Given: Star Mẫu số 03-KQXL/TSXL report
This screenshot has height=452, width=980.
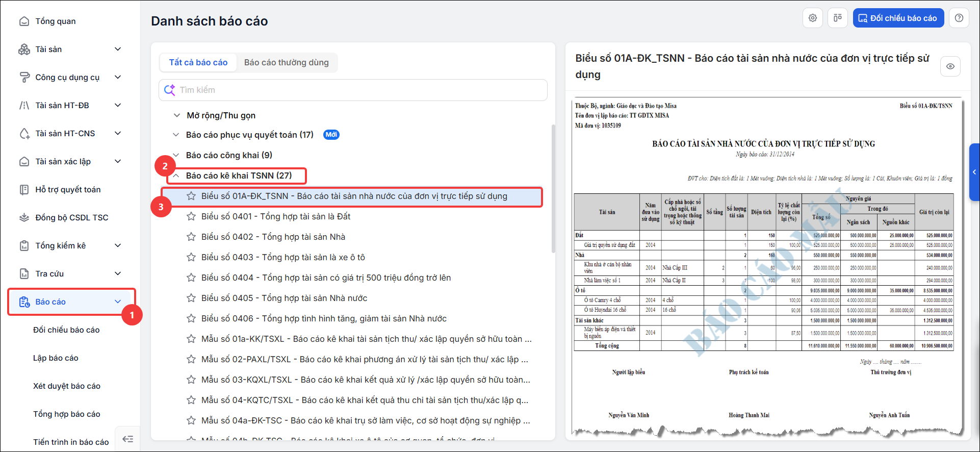Looking at the screenshot, I should point(191,380).
